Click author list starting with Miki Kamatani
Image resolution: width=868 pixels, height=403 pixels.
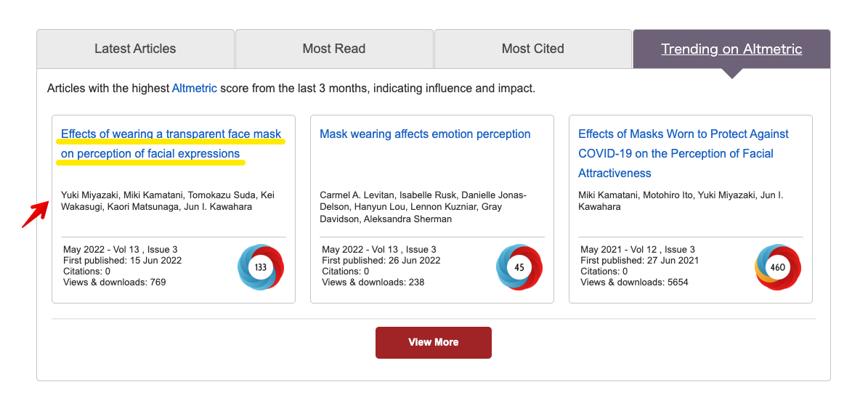(681, 201)
